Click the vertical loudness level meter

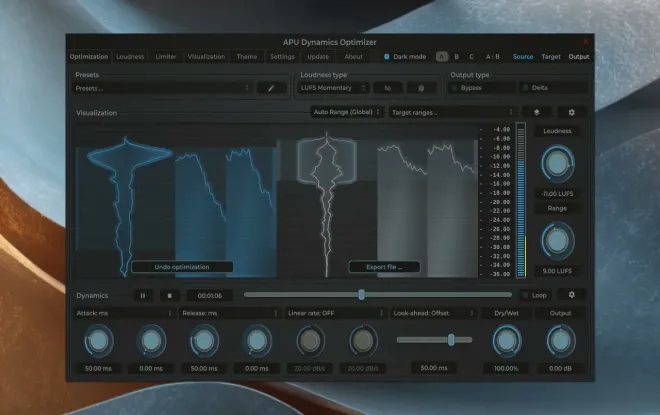(521, 200)
